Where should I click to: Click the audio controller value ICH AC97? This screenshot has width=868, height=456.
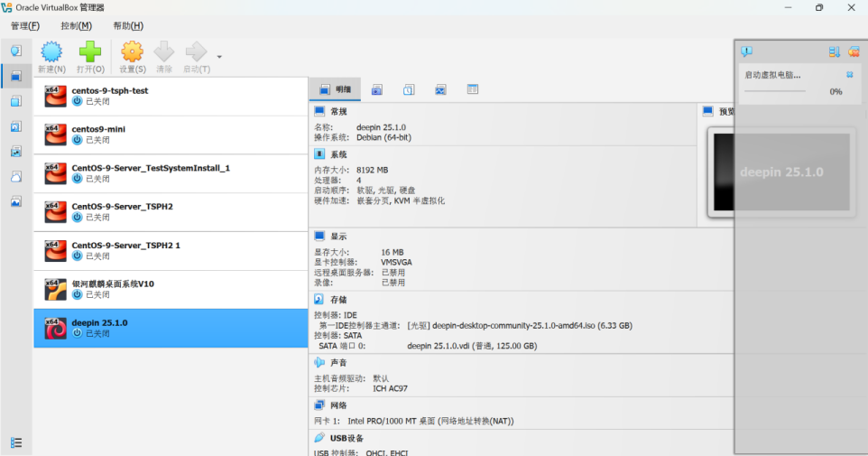coord(391,388)
